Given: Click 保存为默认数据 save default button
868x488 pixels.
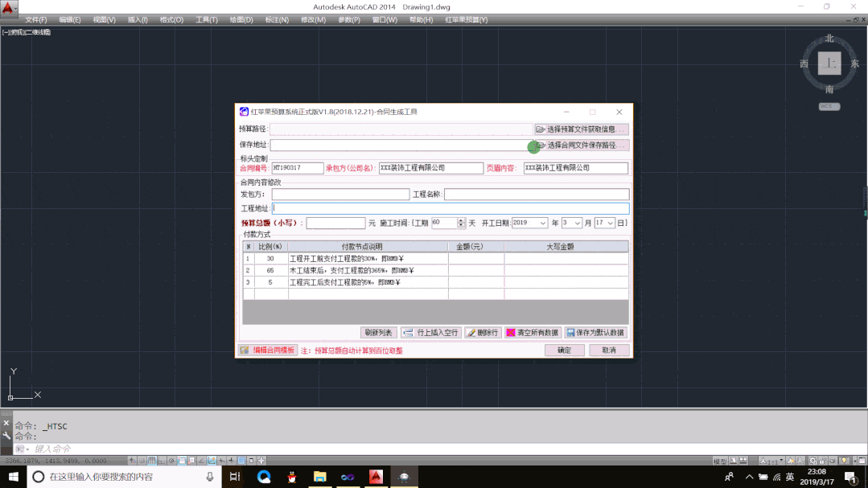Looking at the screenshot, I should [595, 333].
